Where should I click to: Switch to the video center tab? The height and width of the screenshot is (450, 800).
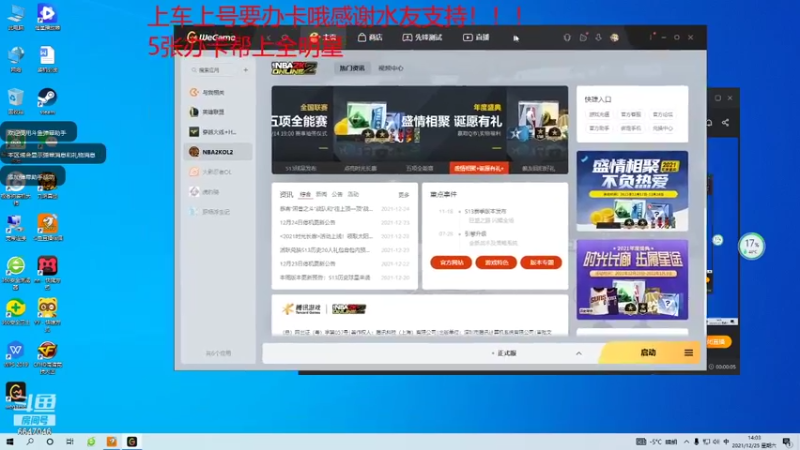pyautogui.click(x=390, y=68)
